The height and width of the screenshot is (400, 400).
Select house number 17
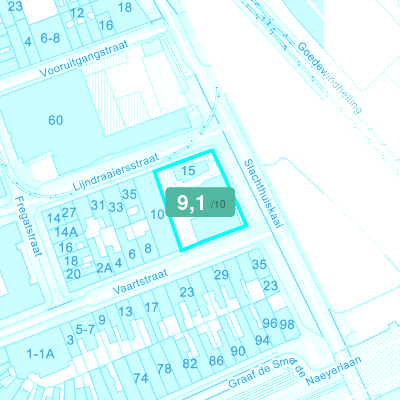[151, 307]
